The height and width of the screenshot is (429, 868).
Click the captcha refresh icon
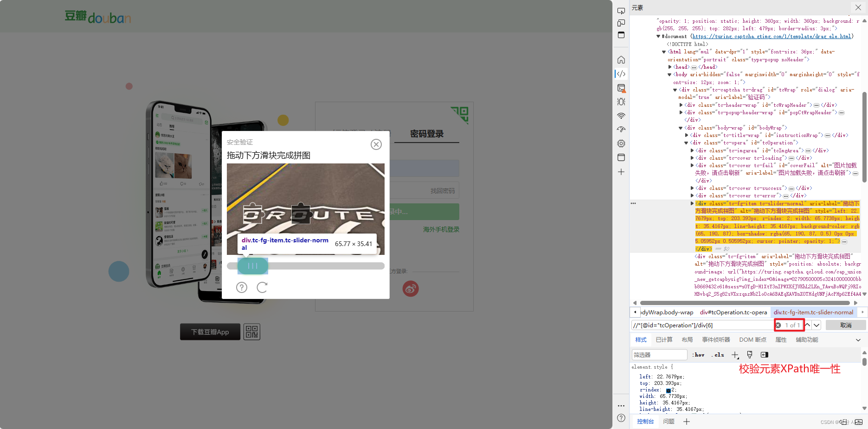(x=262, y=287)
